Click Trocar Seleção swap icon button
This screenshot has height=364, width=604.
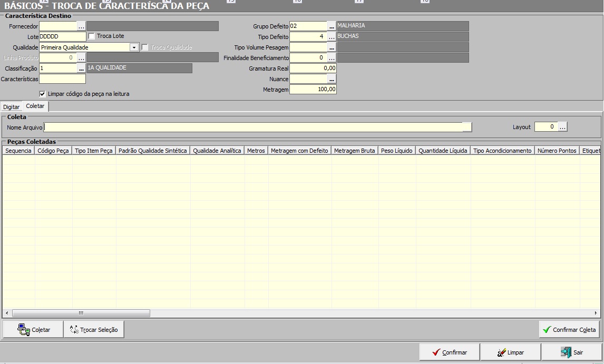coord(94,330)
